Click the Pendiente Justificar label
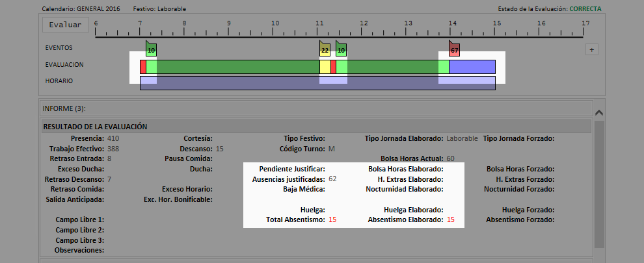 pyautogui.click(x=293, y=169)
